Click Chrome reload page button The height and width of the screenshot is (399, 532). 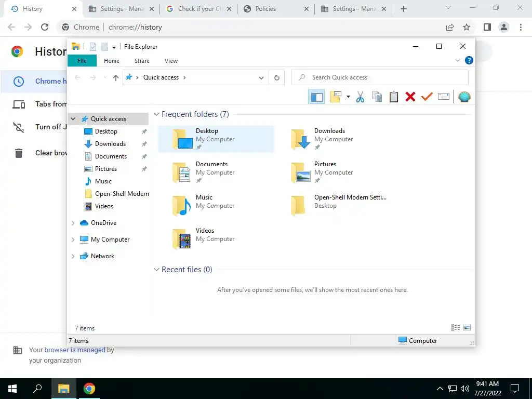pyautogui.click(x=45, y=27)
